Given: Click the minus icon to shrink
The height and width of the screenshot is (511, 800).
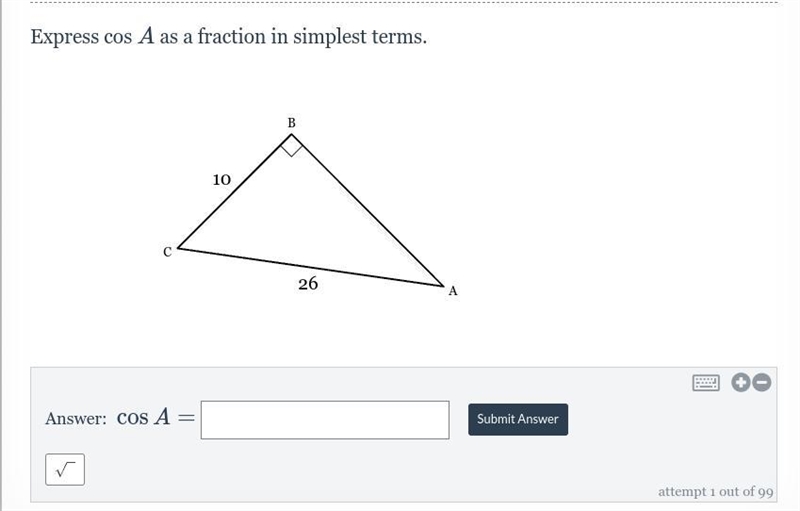Looking at the screenshot, I should point(762,382).
